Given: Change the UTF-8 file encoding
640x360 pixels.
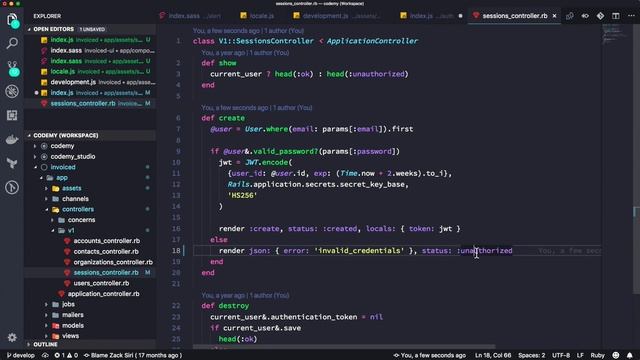Looking at the screenshot, I should pyautogui.click(x=561, y=356).
